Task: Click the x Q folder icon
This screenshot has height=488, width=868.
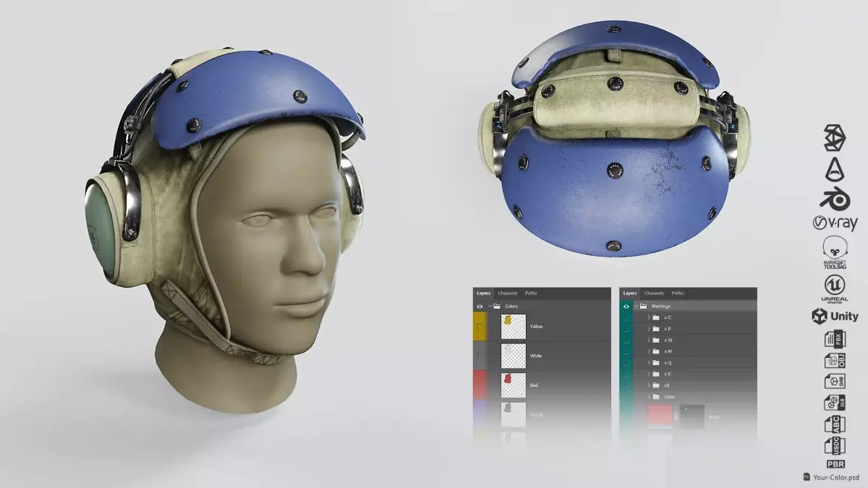Action: (656, 362)
